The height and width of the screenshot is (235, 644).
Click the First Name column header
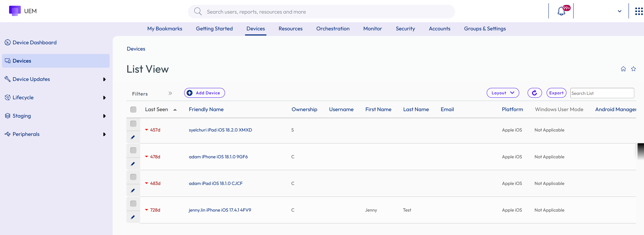378,109
